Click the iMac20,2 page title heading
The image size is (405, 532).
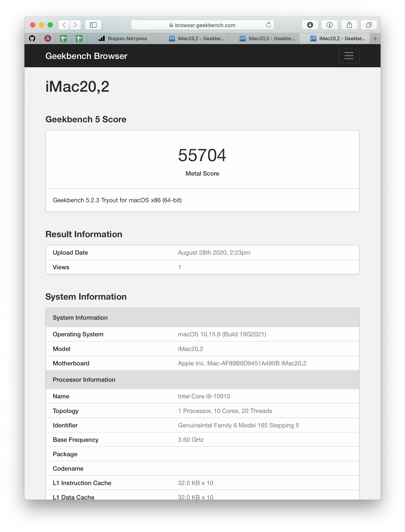click(x=77, y=86)
